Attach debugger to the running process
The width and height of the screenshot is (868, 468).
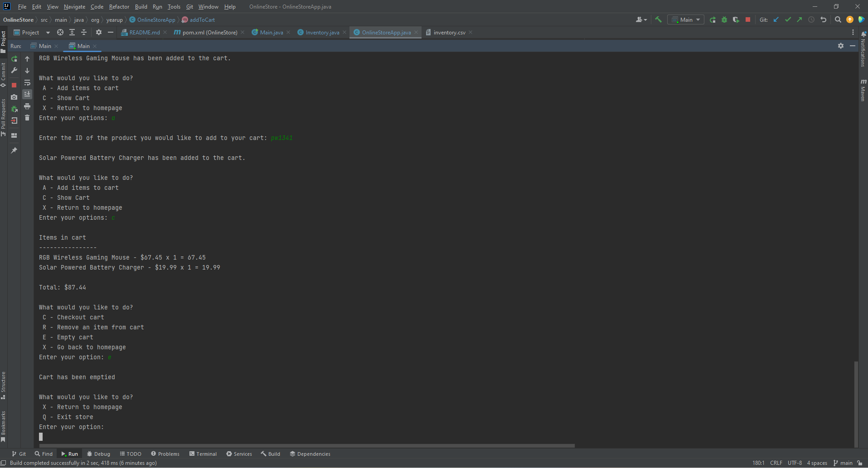pos(14,109)
